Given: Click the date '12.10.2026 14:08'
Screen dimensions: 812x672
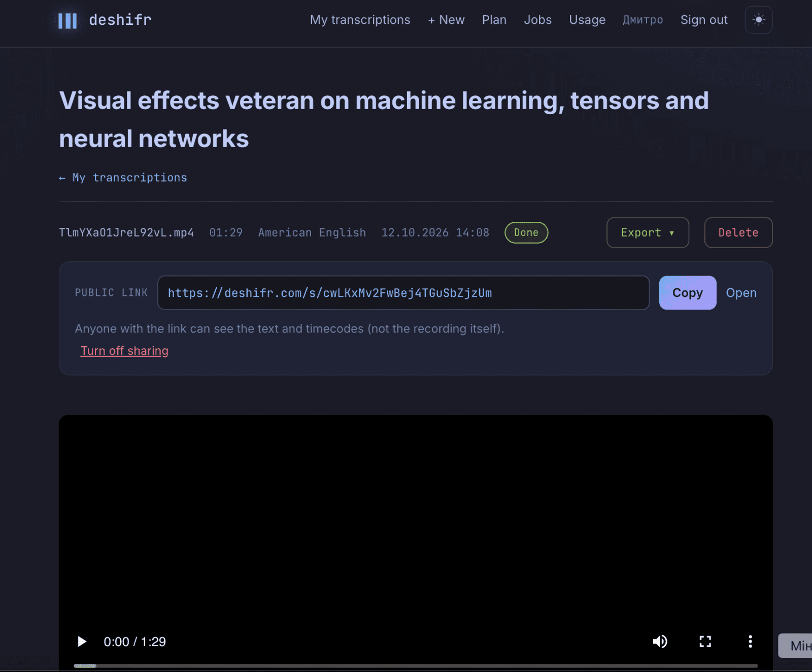Looking at the screenshot, I should [x=435, y=232].
